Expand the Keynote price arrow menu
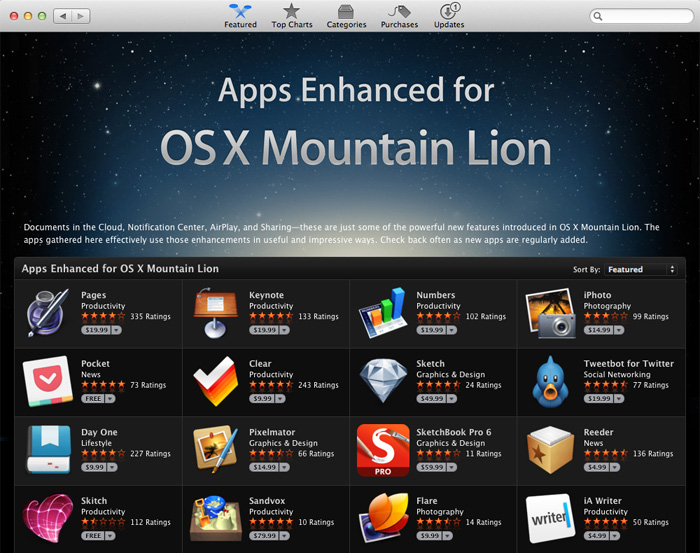700x553 pixels. [x=284, y=330]
